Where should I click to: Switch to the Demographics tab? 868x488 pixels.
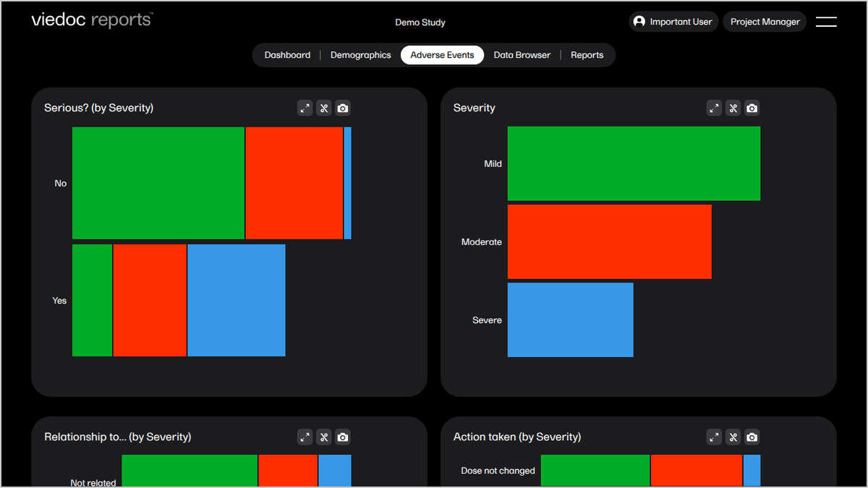(x=361, y=55)
